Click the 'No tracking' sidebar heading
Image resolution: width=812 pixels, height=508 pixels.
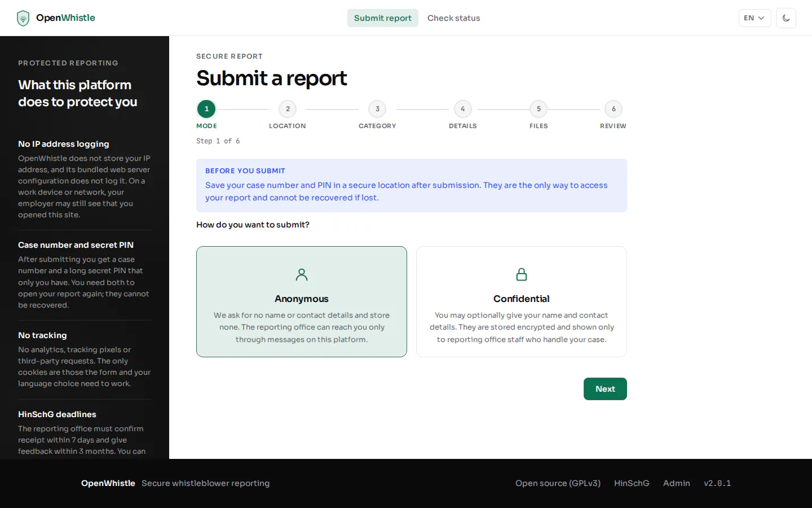[42, 335]
